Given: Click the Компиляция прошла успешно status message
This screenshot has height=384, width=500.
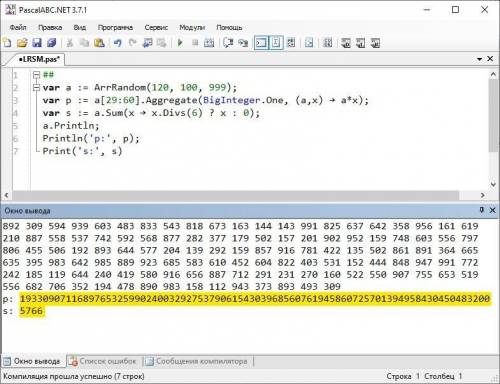Looking at the screenshot, I should [74, 376].
